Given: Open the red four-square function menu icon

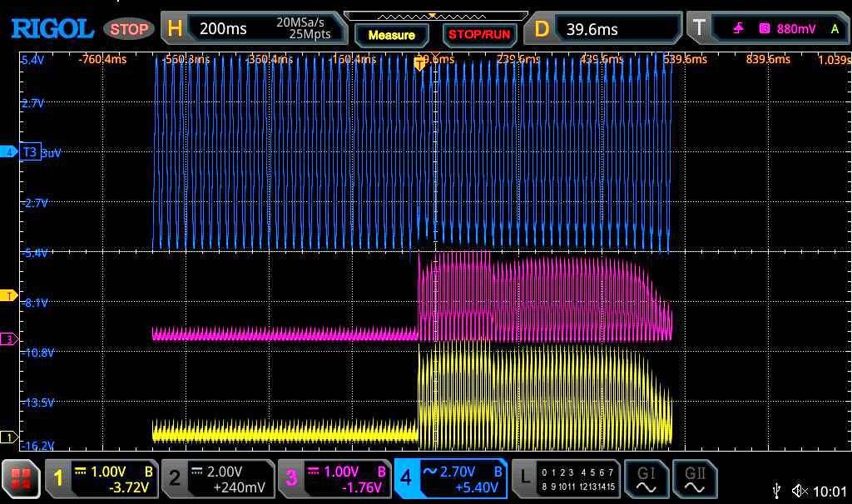Looking at the screenshot, I should (21, 478).
